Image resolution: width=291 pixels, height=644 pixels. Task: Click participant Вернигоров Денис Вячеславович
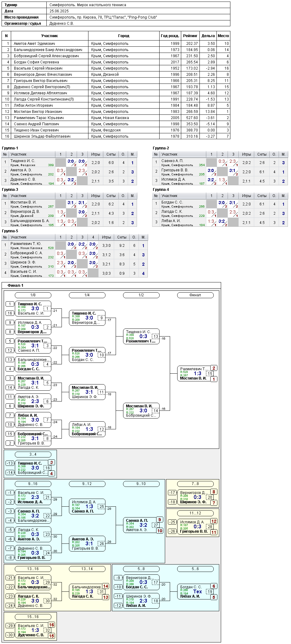coord(43,75)
